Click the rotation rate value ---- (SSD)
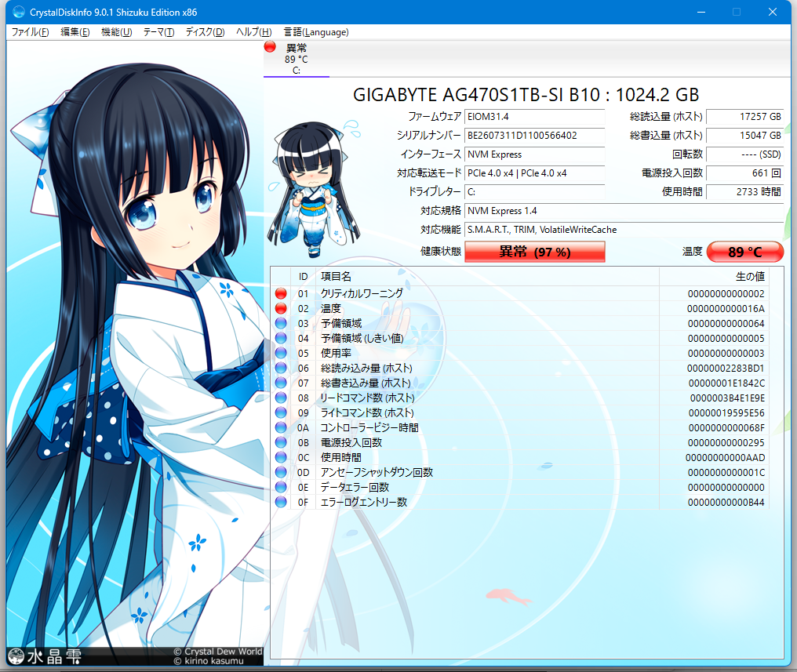Screen dimensions: 797x672 [x=745, y=154]
